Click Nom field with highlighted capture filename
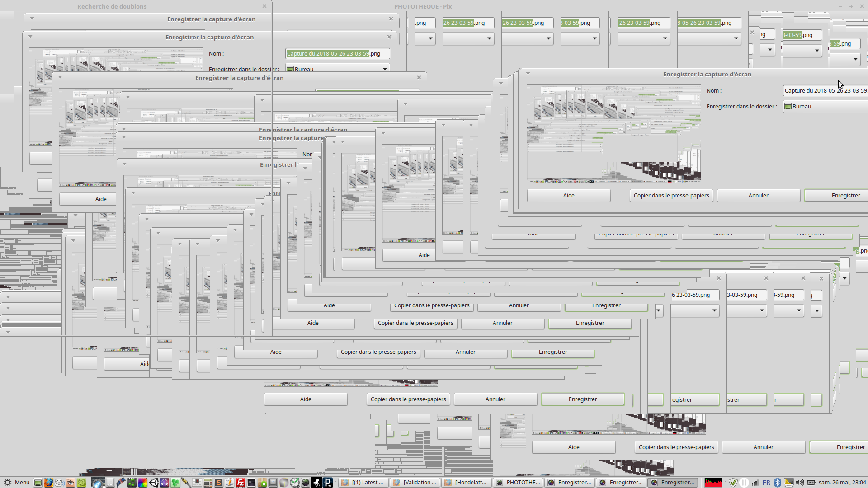This screenshot has height=488, width=868. (337, 54)
